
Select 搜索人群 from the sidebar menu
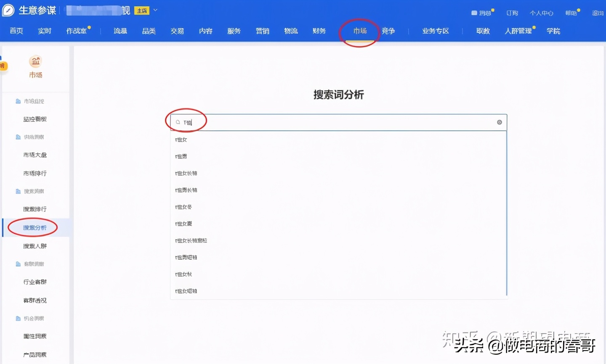[35, 245]
